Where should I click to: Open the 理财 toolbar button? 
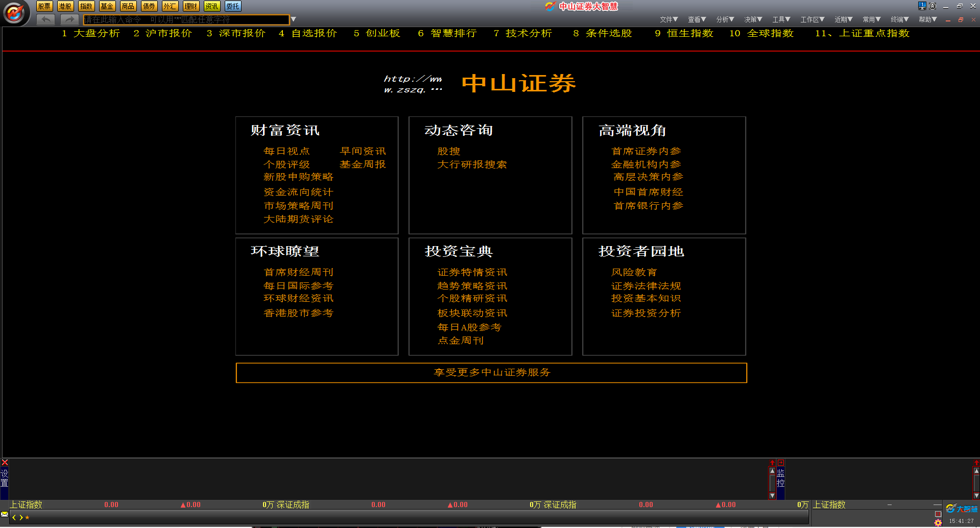(191, 6)
